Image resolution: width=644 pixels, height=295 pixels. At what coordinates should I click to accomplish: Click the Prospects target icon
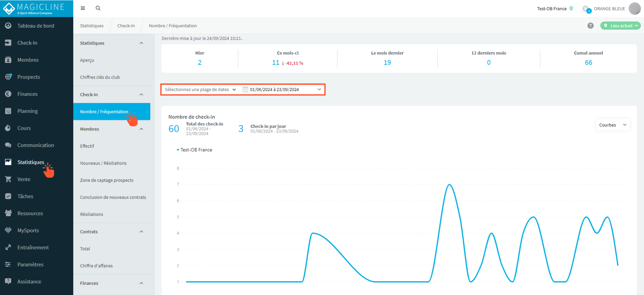pyautogui.click(x=8, y=77)
